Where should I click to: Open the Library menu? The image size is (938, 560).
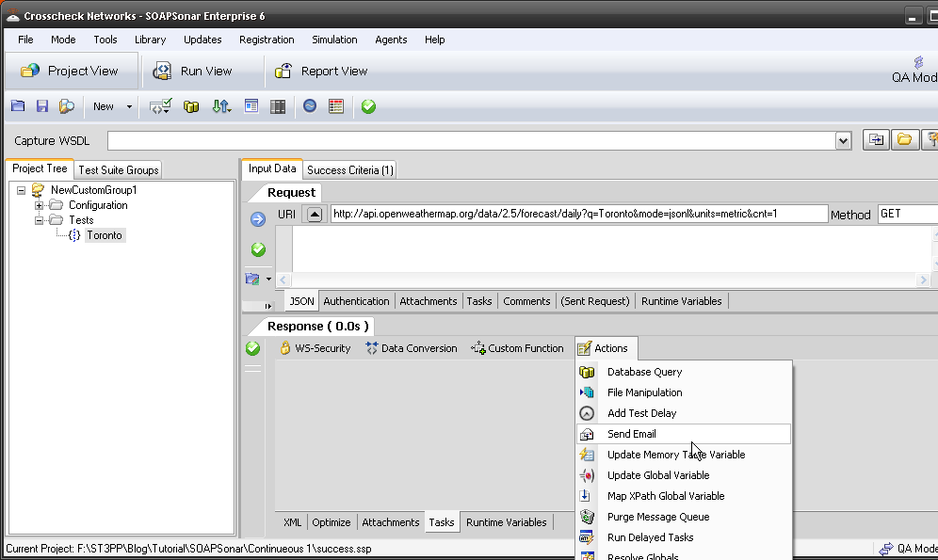[x=150, y=40]
